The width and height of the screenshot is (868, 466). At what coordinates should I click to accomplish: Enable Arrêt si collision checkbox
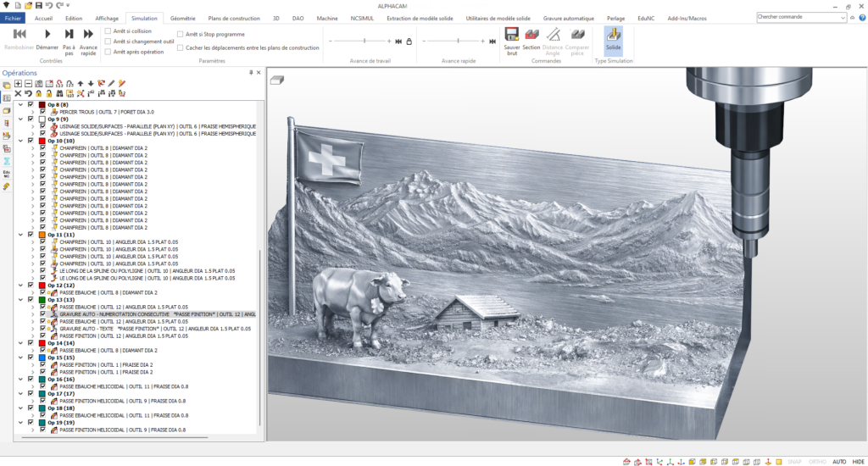(x=108, y=31)
